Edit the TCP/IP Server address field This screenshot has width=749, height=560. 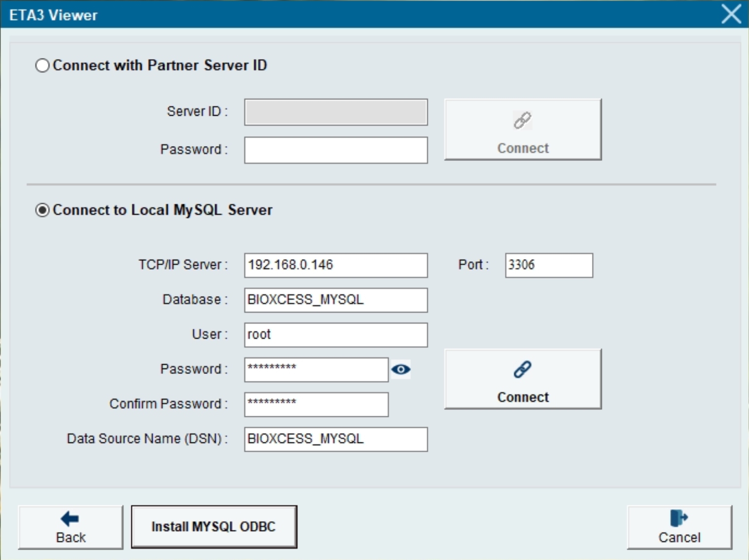(x=336, y=265)
